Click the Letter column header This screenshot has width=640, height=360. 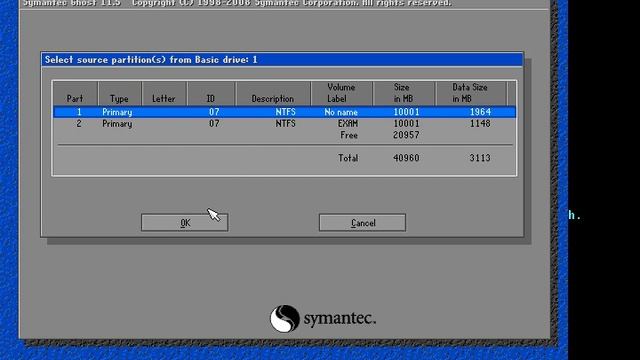(x=164, y=93)
